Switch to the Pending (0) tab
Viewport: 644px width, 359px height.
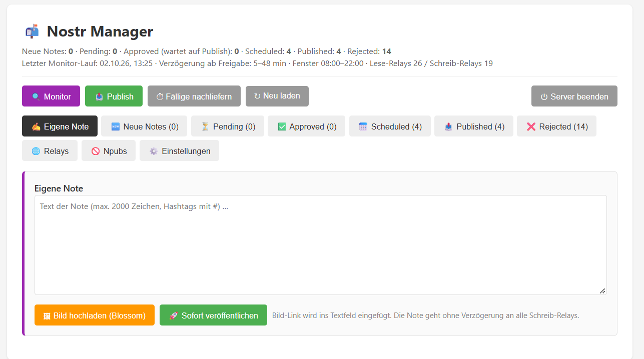(227, 126)
